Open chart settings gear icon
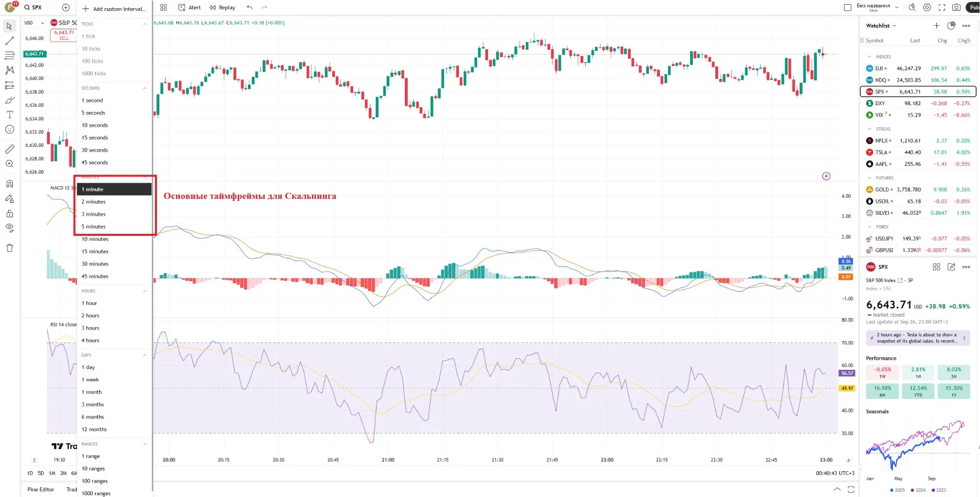The image size is (980, 497). (x=927, y=7)
